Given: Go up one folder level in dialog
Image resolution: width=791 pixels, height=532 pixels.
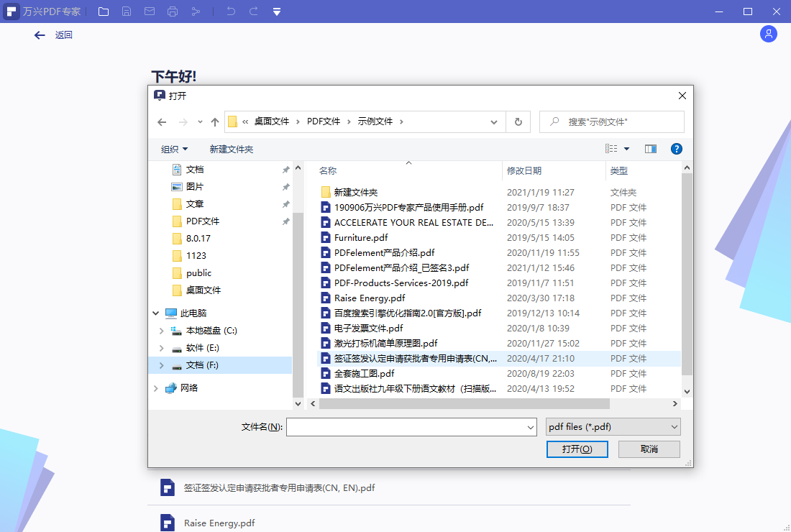Looking at the screenshot, I should [x=215, y=122].
